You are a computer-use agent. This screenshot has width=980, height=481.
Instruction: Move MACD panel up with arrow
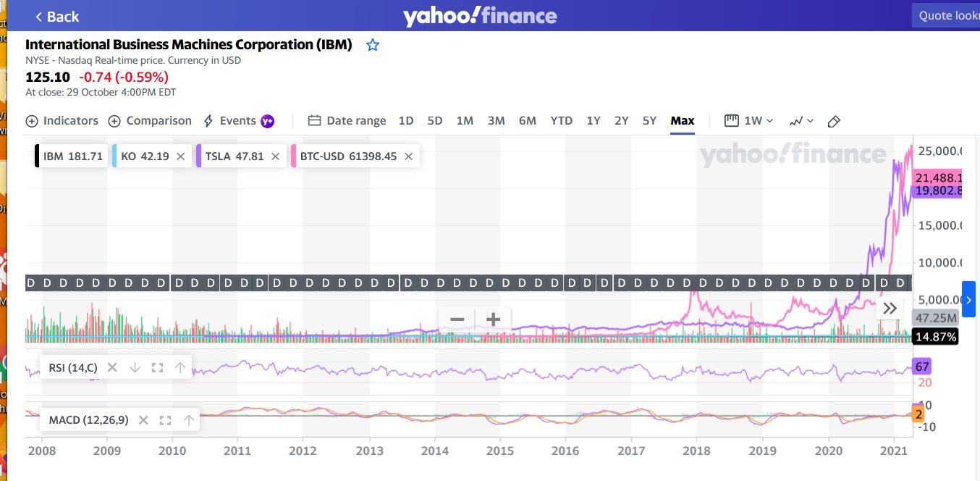189,419
